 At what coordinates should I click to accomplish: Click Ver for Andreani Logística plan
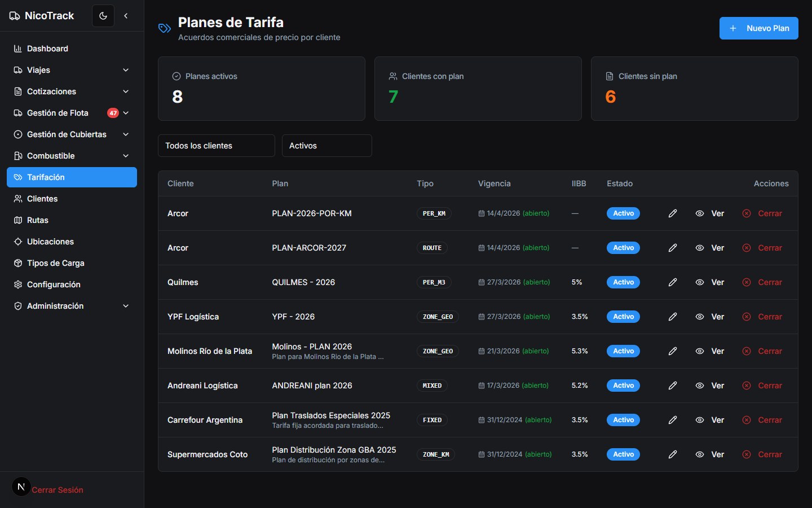[x=710, y=386]
